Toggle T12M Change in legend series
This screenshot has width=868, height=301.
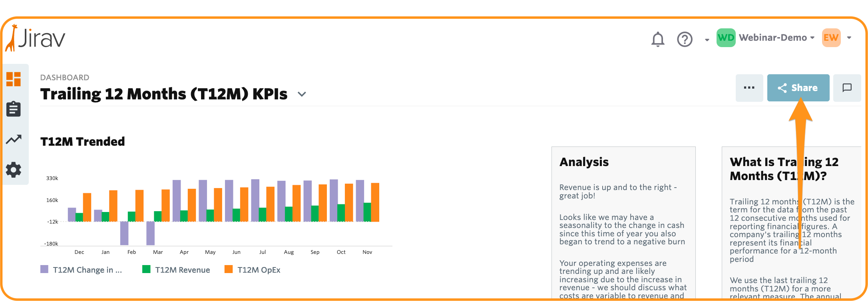pos(81,270)
